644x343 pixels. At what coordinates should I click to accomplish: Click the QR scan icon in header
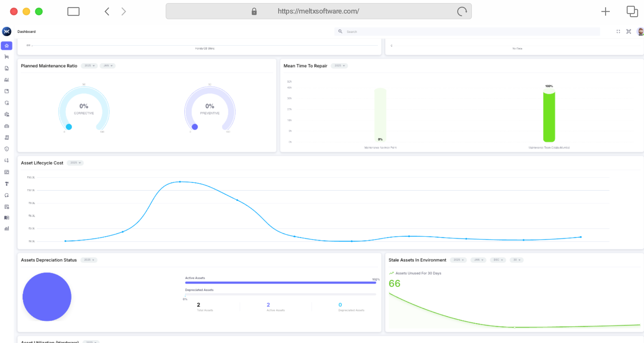click(629, 31)
